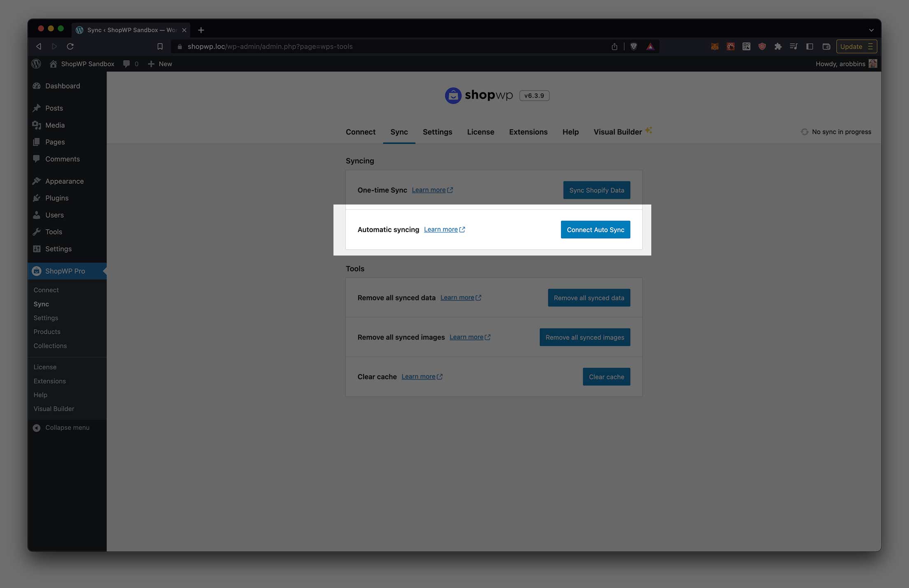Open the red shield extension icon

[762, 46]
